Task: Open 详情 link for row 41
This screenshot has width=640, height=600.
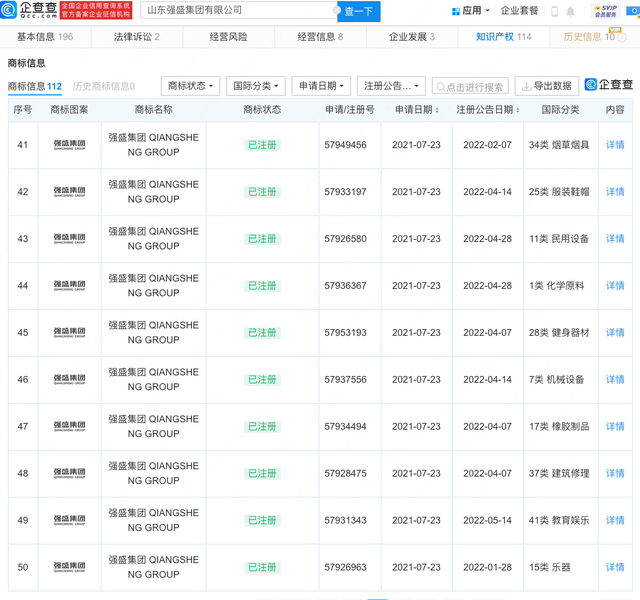Action: [615, 145]
